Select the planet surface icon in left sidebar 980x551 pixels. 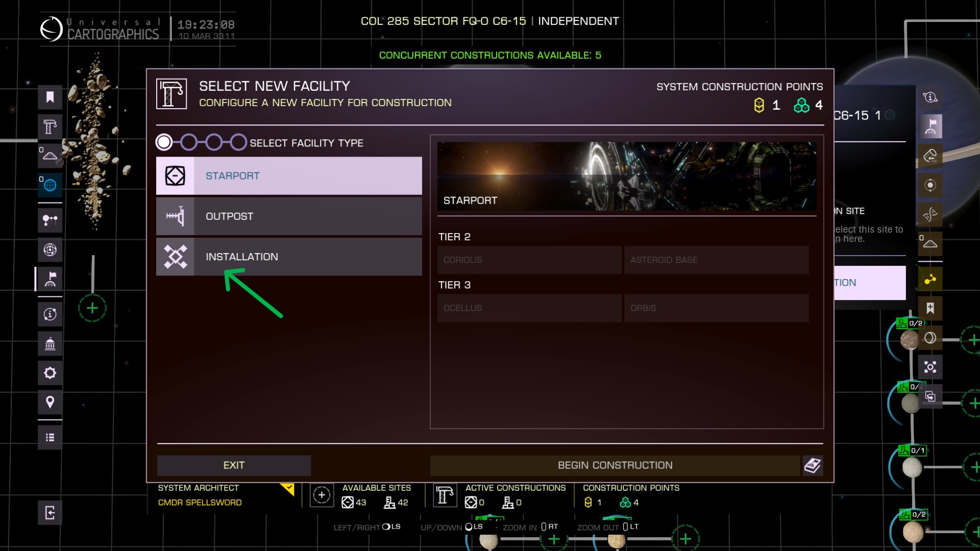click(50, 156)
